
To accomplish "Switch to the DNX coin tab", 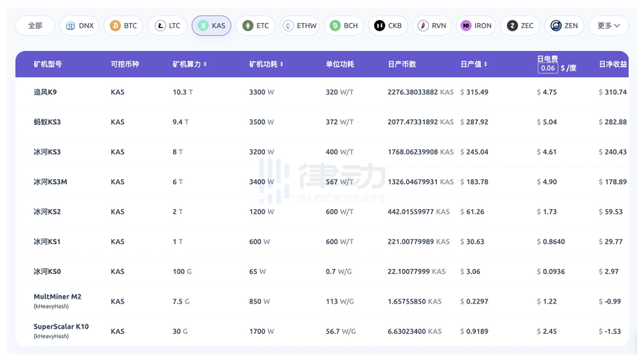I will (80, 26).
